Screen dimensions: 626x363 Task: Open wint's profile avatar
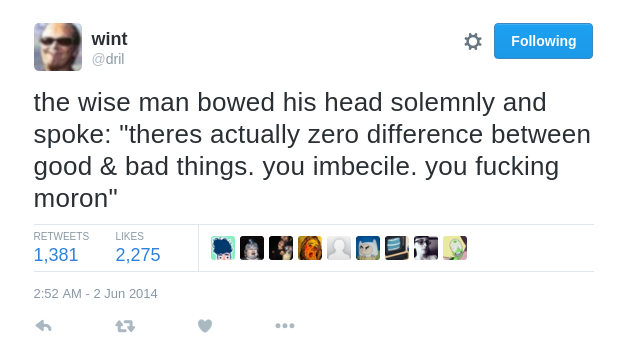pyautogui.click(x=58, y=47)
